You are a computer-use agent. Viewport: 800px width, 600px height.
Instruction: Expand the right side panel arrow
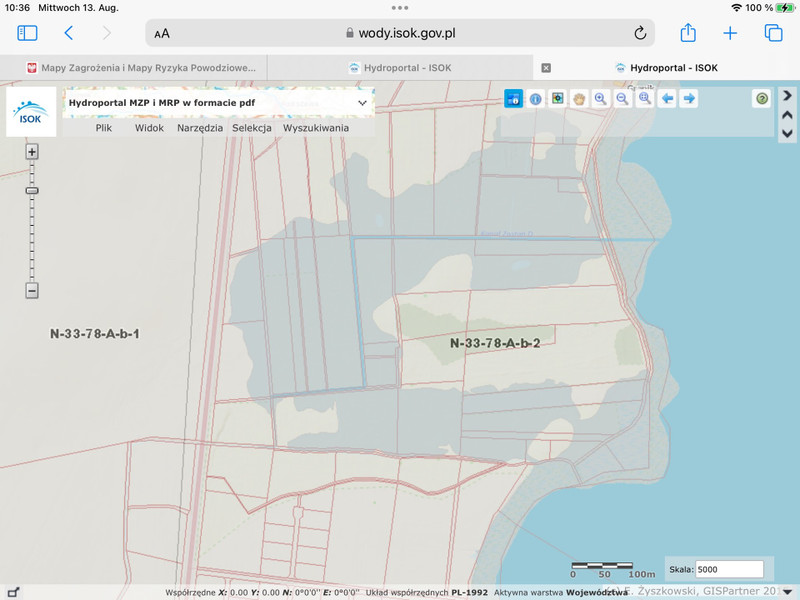pos(787,96)
